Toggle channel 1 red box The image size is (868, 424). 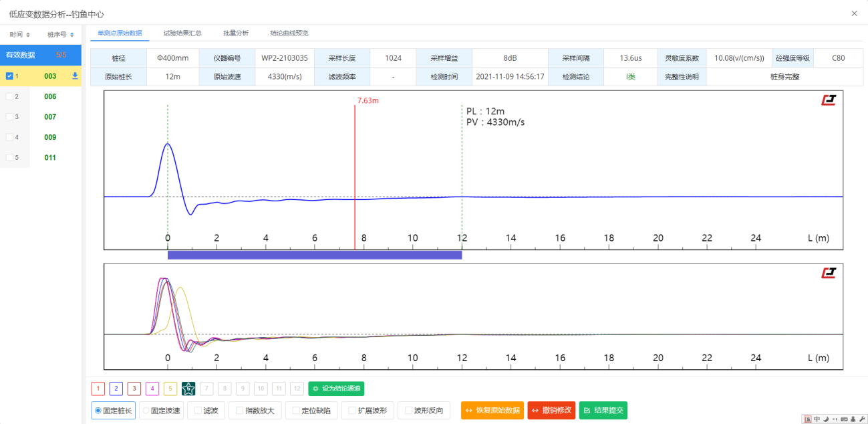click(x=98, y=389)
